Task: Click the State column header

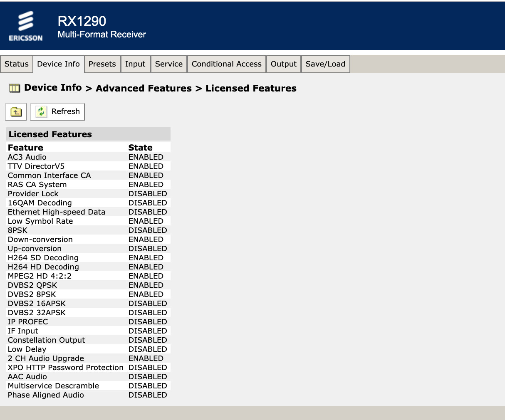Action: pos(140,148)
